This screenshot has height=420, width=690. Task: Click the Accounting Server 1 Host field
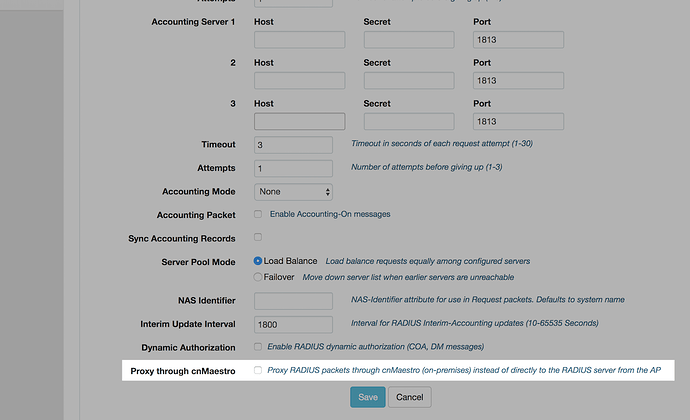tap(299, 40)
